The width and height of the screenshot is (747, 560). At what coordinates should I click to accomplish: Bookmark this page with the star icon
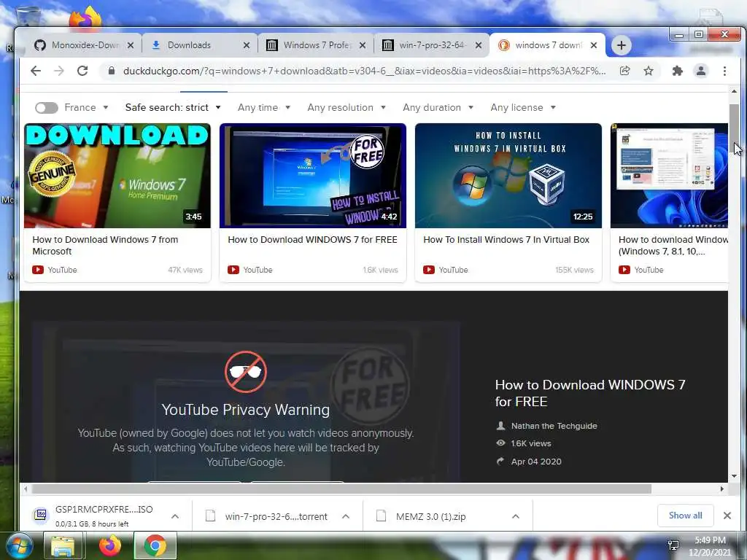coord(649,71)
